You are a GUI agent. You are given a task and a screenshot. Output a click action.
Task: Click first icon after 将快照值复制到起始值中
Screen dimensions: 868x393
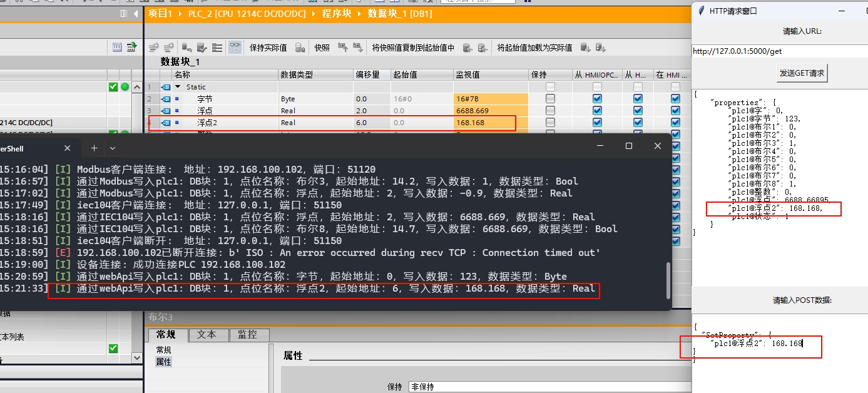467,48
